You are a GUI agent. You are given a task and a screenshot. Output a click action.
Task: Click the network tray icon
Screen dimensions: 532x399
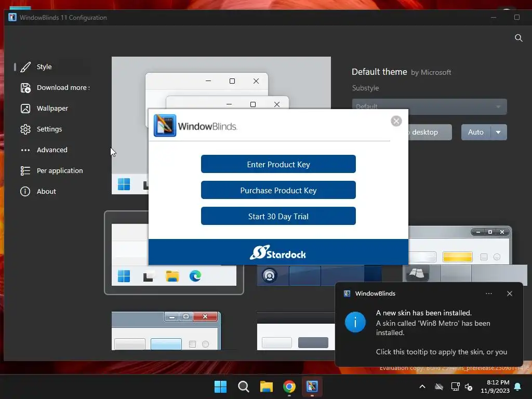click(x=455, y=387)
